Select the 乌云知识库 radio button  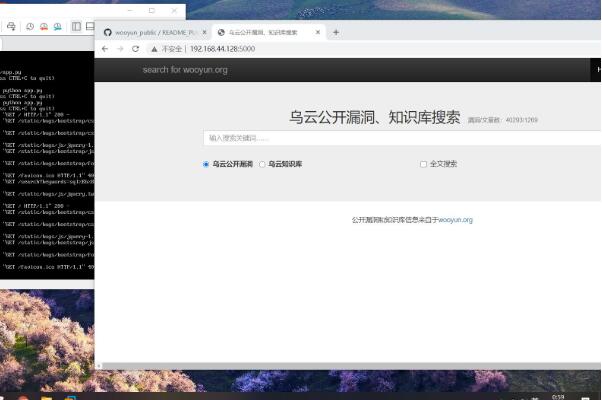point(262,164)
